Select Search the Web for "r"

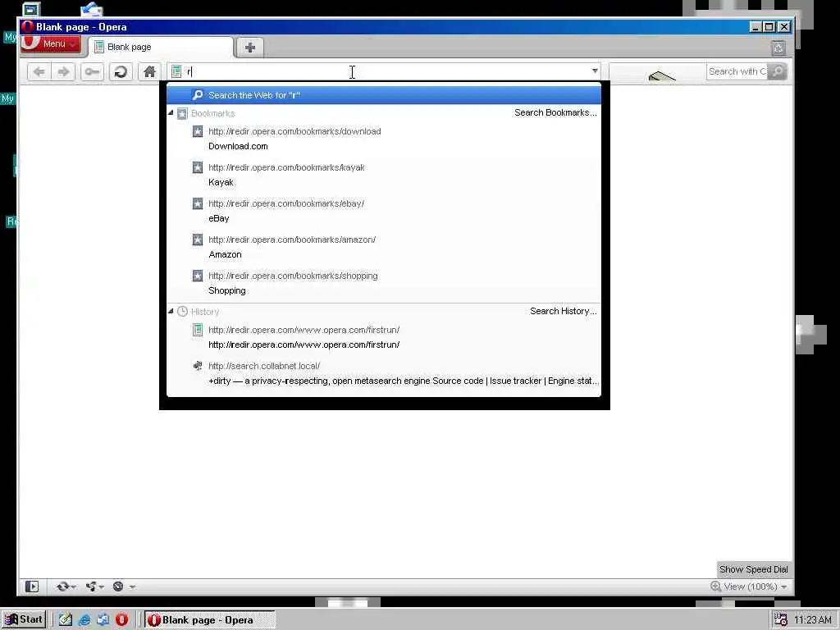coord(384,95)
